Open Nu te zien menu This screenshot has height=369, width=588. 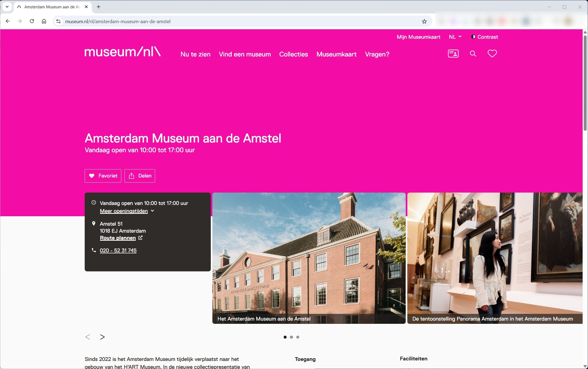pyautogui.click(x=195, y=54)
